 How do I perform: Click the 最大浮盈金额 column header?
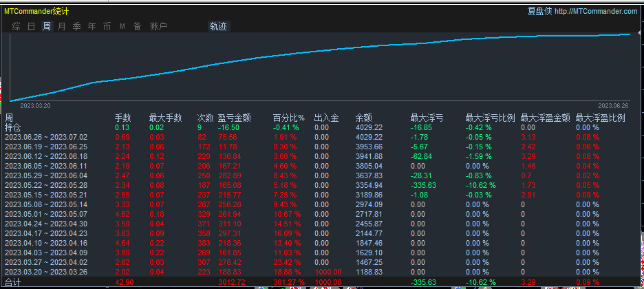click(x=546, y=118)
